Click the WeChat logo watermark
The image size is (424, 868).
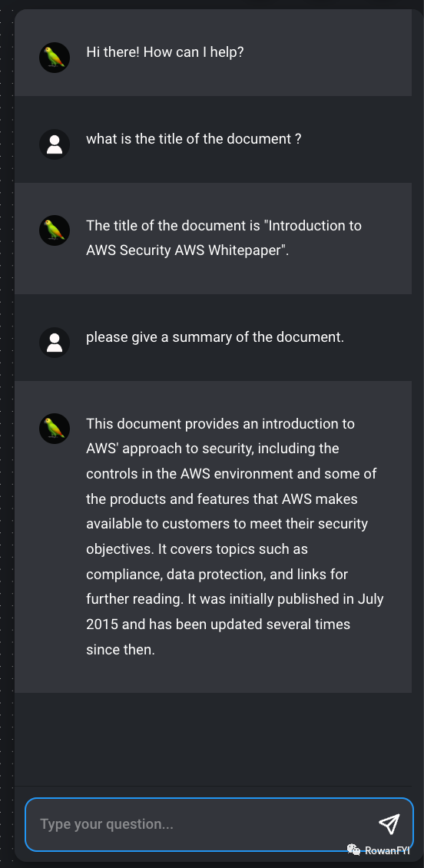353,850
